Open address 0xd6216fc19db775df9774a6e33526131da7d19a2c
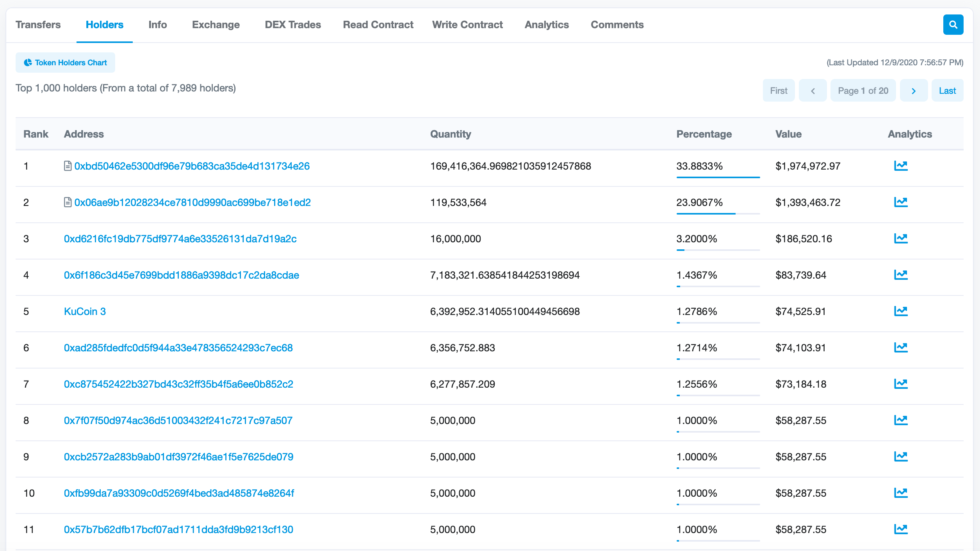 [x=180, y=239]
